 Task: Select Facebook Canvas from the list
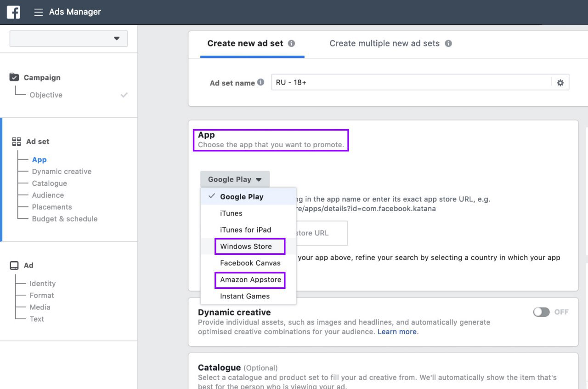click(249, 263)
